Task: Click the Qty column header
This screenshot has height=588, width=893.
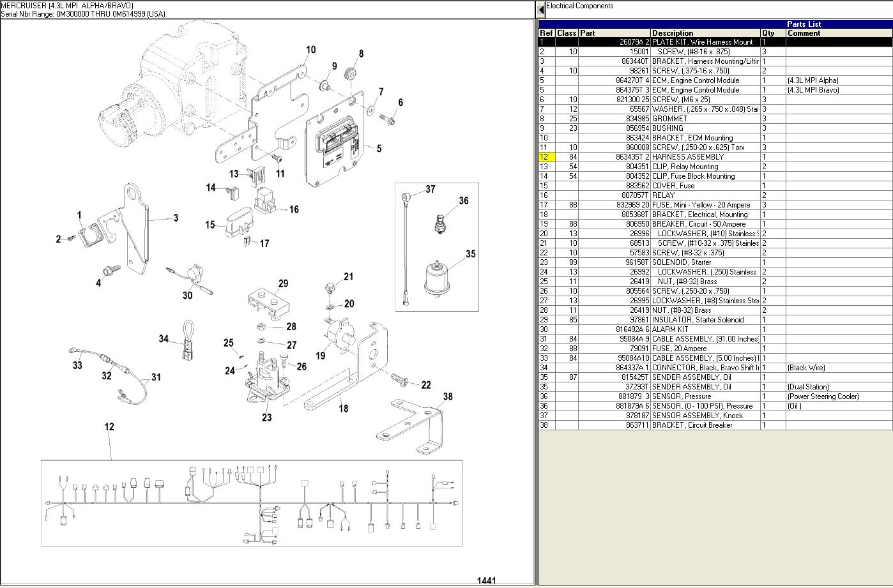Action: [x=773, y=33]
